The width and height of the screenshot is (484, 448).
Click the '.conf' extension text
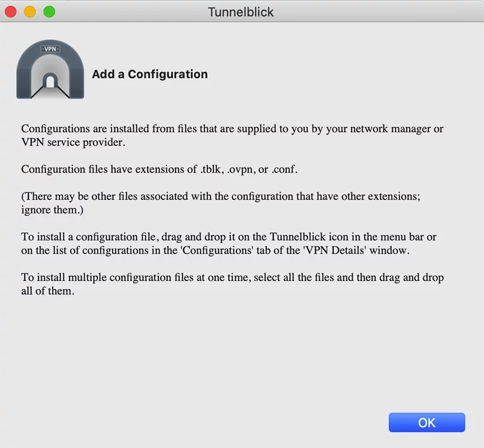[x=284, y=169]
